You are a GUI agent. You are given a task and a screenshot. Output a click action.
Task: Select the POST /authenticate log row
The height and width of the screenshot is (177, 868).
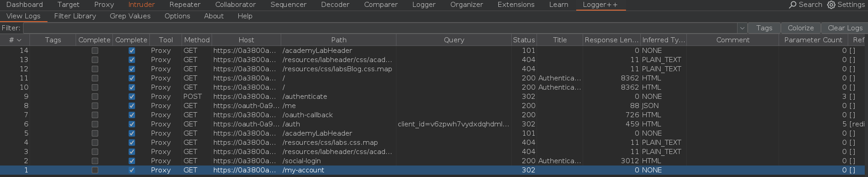coord(434,97)
